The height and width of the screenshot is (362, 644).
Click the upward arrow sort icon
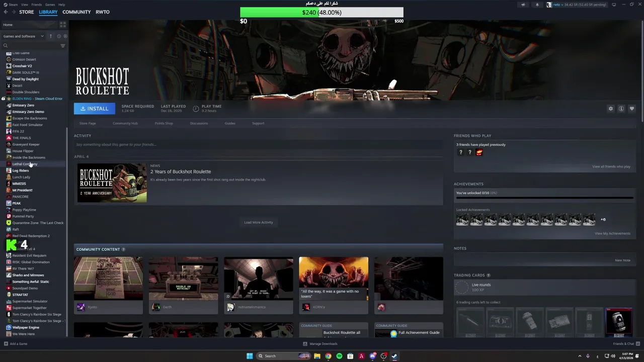pos(50,36)
